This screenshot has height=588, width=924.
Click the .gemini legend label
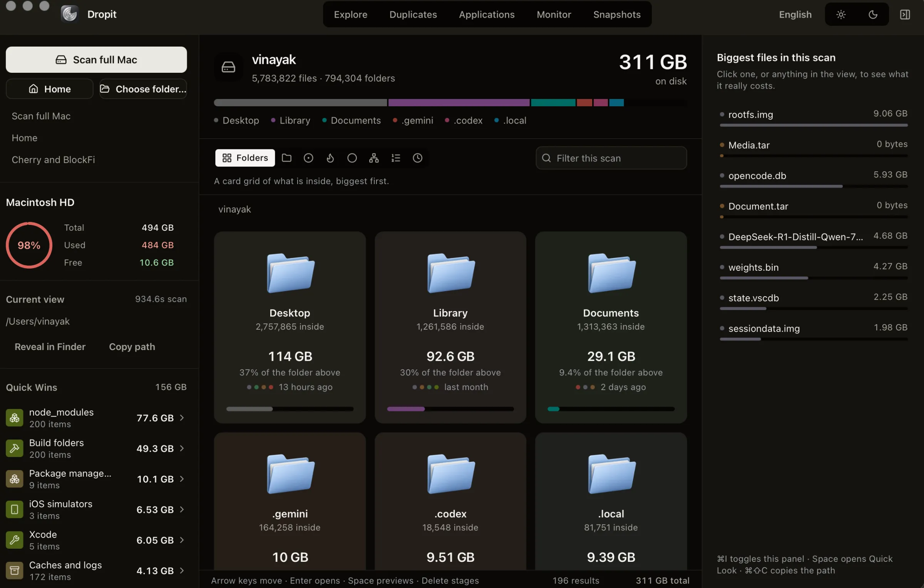417,121
